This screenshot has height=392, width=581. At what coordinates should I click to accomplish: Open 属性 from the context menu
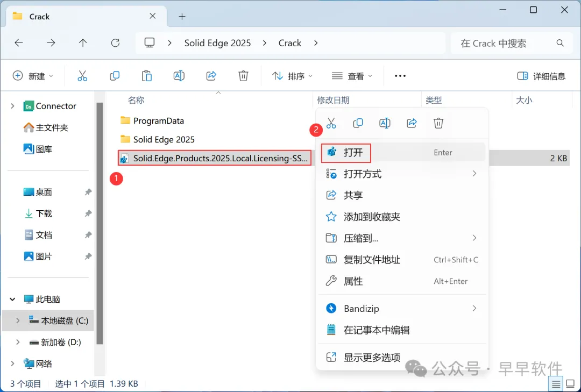pyautogui.click(x=402, y=281)
